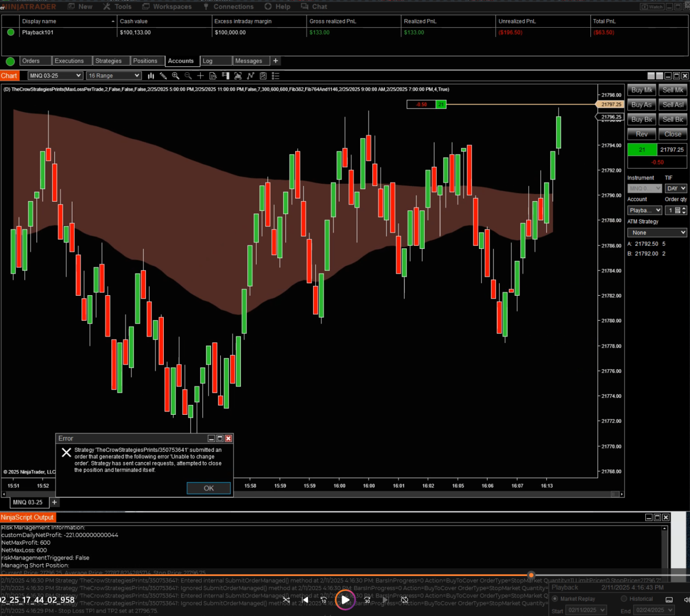
Task: Click the Buy Ask button
Action: tap(642, 105)
